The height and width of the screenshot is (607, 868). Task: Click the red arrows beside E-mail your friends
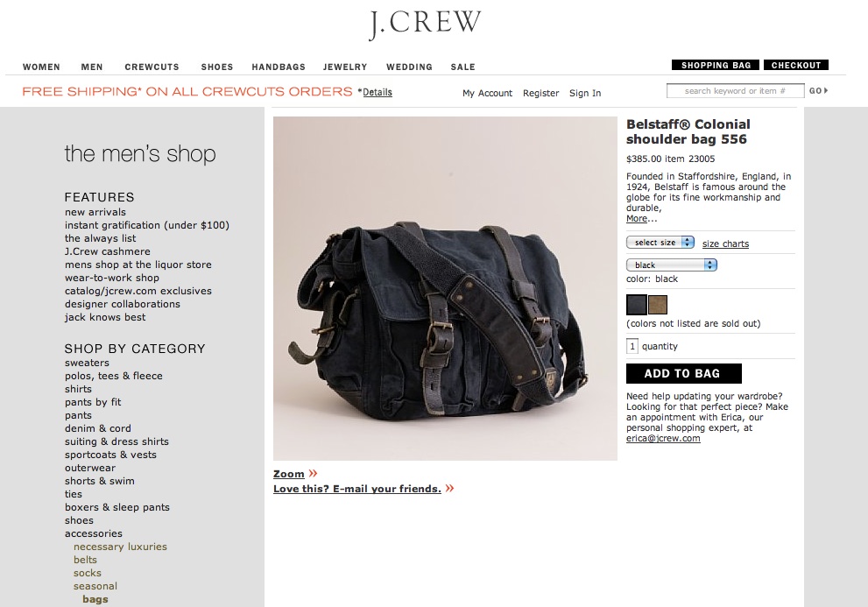coord(449,488)
